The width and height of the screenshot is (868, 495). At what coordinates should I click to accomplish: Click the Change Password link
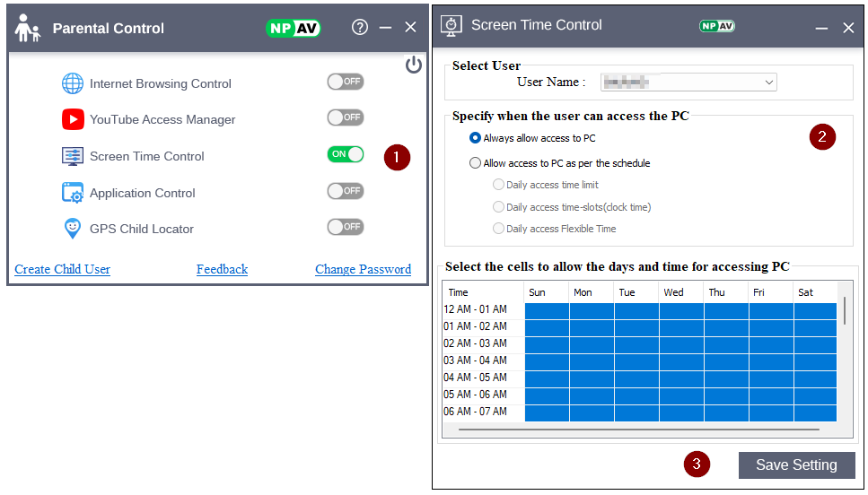363,269
